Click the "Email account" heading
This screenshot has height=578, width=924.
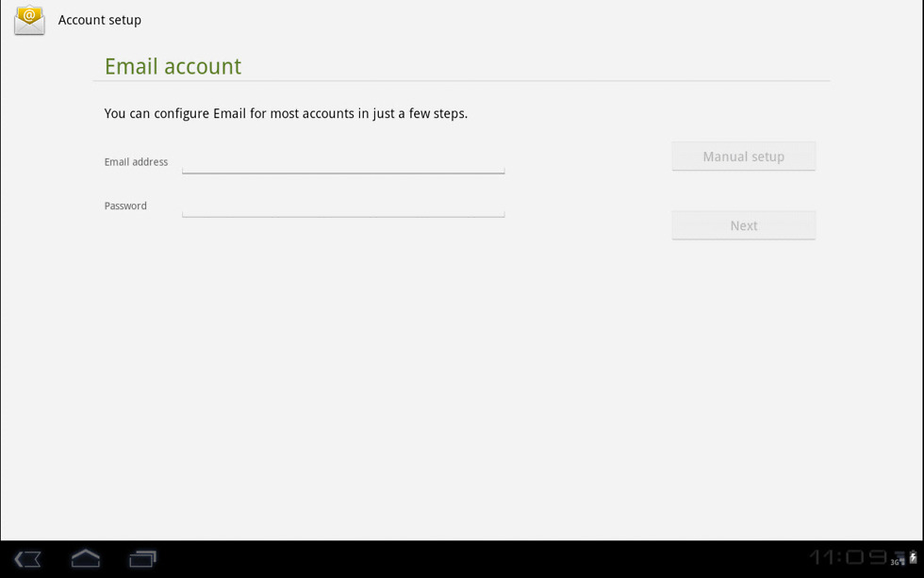tap(173, 66)
